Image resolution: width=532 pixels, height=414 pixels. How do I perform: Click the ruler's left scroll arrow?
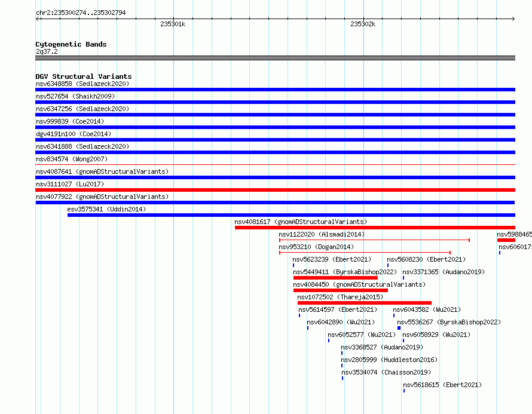pyautogui.click(x=38, y=19)
